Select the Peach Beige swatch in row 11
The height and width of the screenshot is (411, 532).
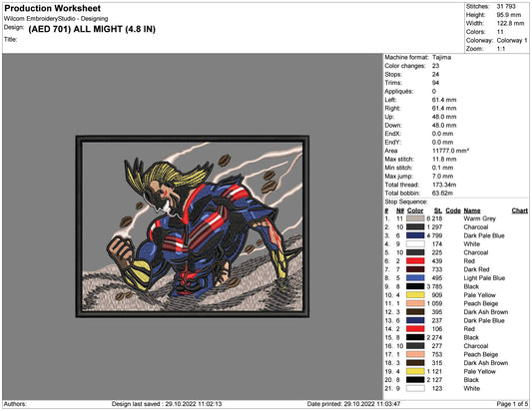[x=415, y=303]
